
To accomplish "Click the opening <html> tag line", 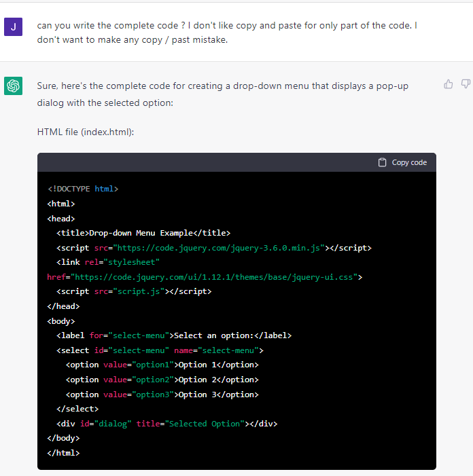I will (x=60, y=204).
